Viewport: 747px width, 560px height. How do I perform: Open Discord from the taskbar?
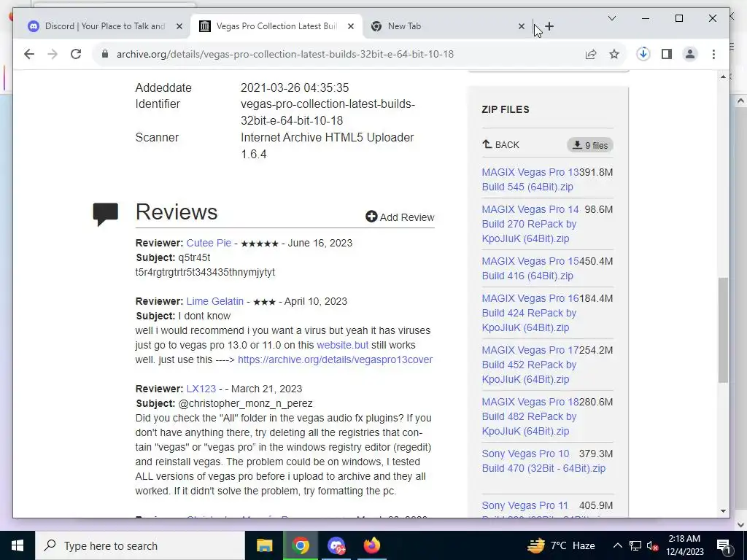pos(336,545)
